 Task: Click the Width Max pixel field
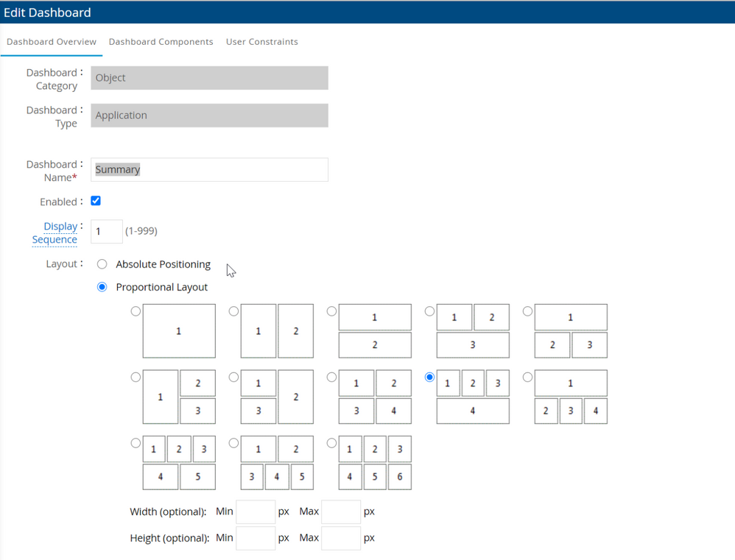click(x=340, y=511)
